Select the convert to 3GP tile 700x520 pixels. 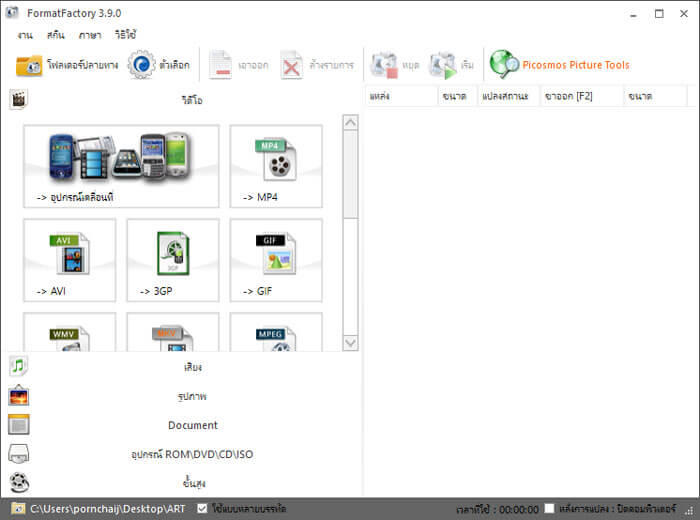tap(173, 260)
